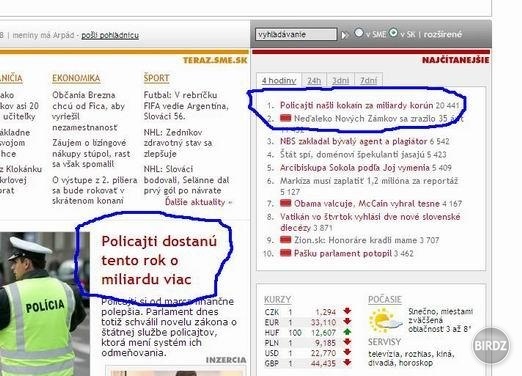Open 'NHL: Zedníkov zdravotný stav sa zlepšuje'
Image resolution: width=522 pixels, height=376 pixels.
[178, 143]
